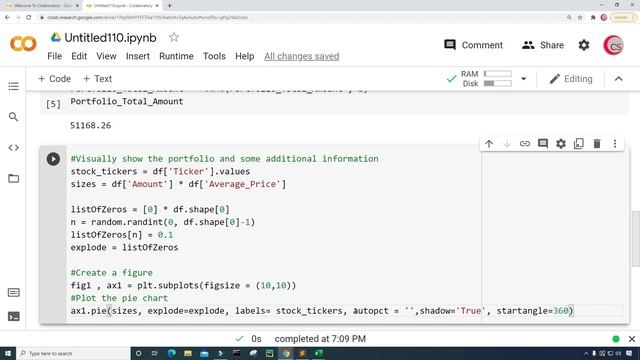Reload the browser page
The width and height of the screenshot is (640, 360).
[29, 18]
